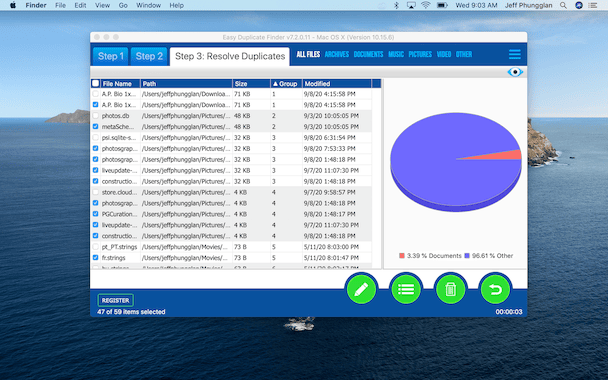608x380 pixels.
Task: Click the Wi-Fi status icon
Action: click(x=426, y=5)
